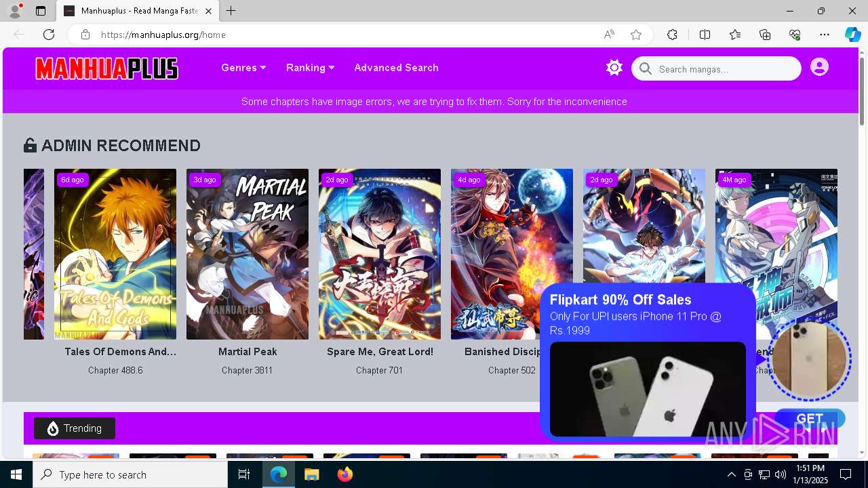Open Edge Settings and more menu
Viewport: 868px width, 488px height.
click(825, 35)
